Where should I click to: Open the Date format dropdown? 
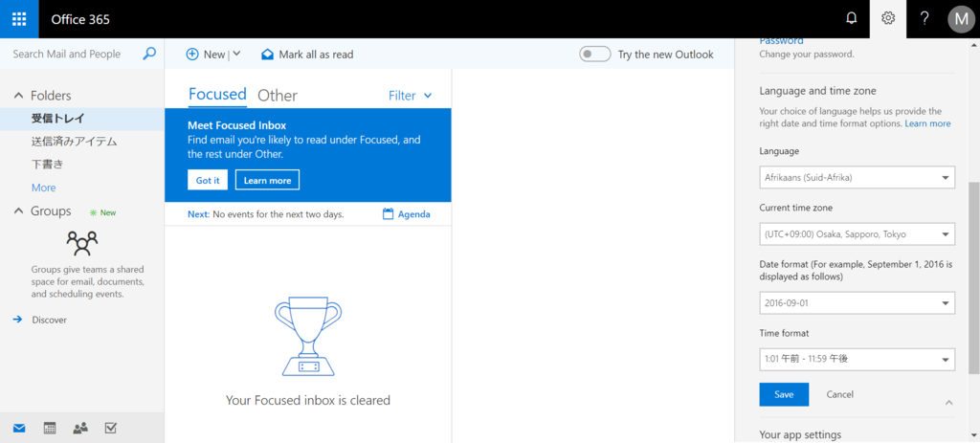tap(857, 303)
